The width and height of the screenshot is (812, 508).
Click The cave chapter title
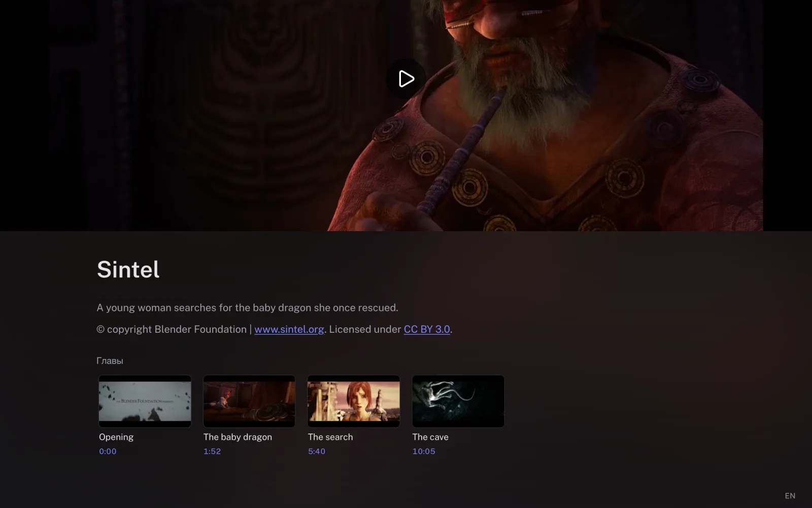point(430,437)
